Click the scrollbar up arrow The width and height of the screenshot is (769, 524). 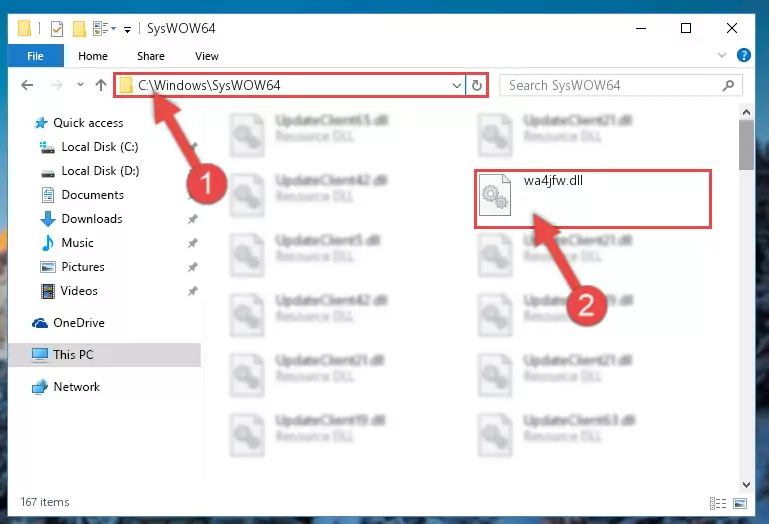point(746,112)
